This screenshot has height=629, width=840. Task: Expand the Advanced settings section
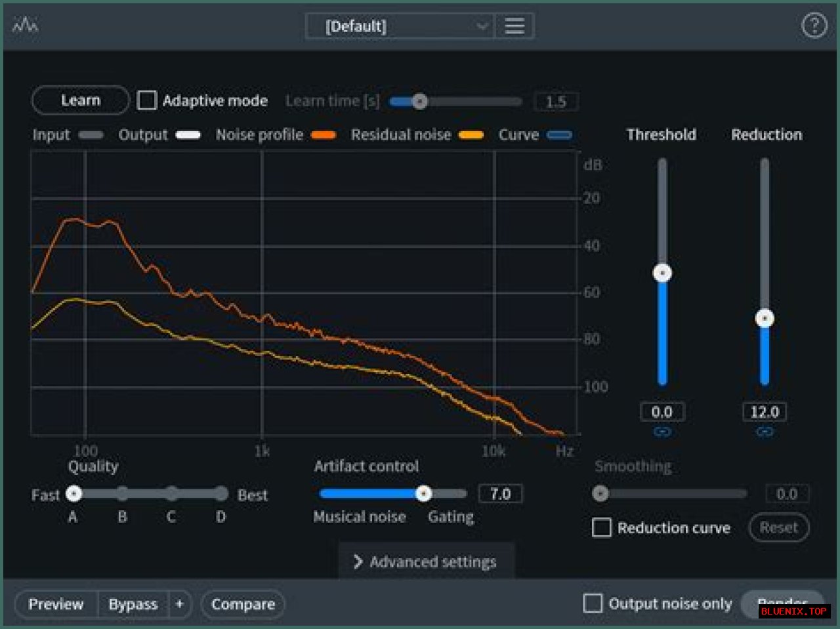[x=426, y=561]
